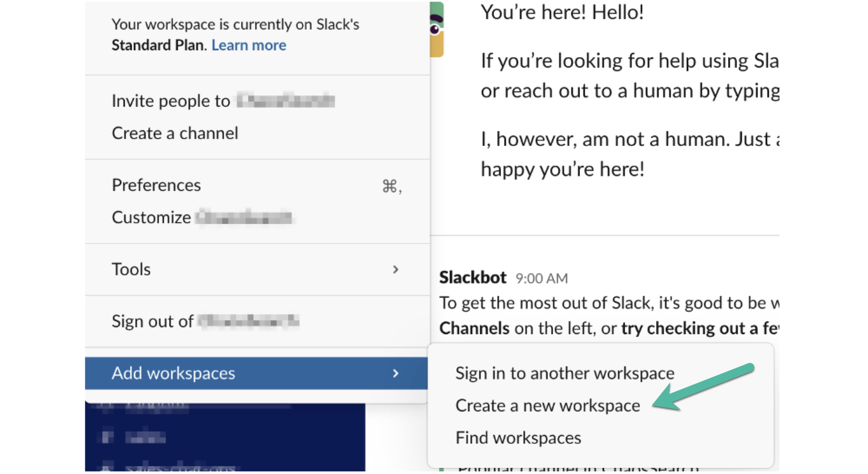Viewport: 868px width, 474px height.
Task: Expand the Add workspaces submenu arrow
Action: coord(395,373)
